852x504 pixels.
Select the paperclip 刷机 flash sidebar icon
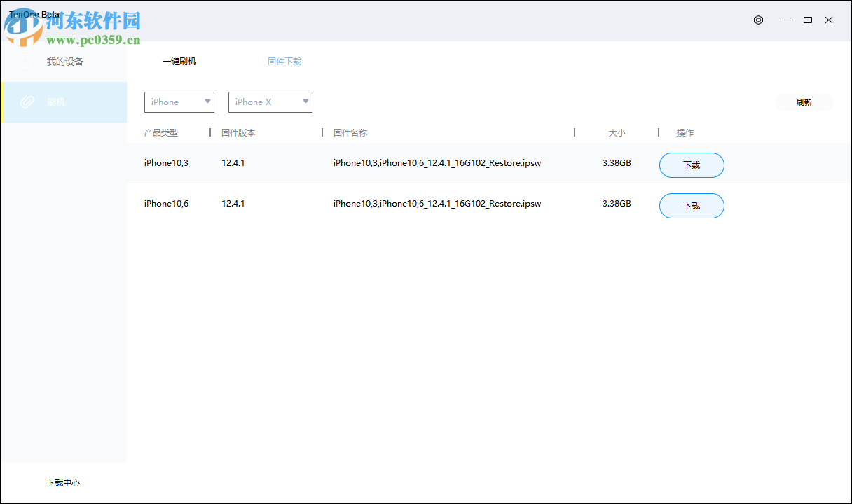27,102
